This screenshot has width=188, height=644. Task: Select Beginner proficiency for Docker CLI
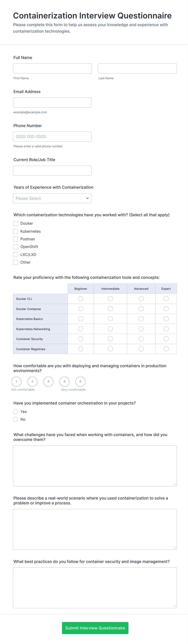[80, 298]
